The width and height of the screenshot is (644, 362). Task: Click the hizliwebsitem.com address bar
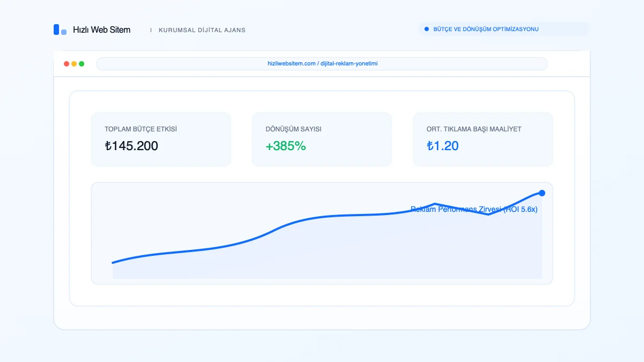(x=322, y=64)
